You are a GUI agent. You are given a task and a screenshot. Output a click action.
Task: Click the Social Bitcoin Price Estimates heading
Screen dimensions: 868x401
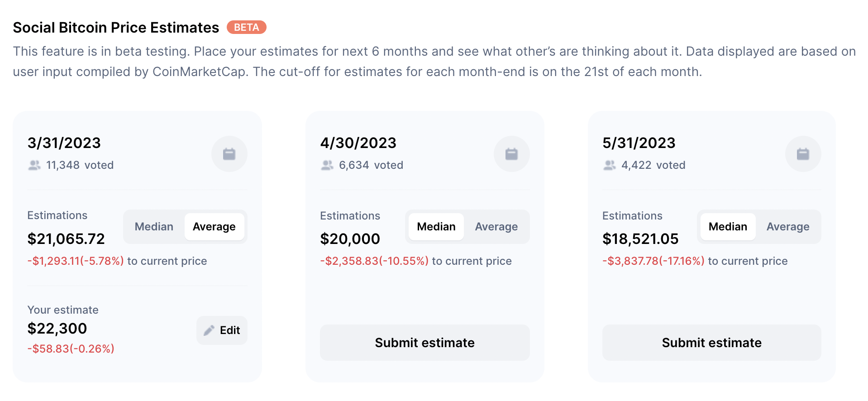coord(116,28)
